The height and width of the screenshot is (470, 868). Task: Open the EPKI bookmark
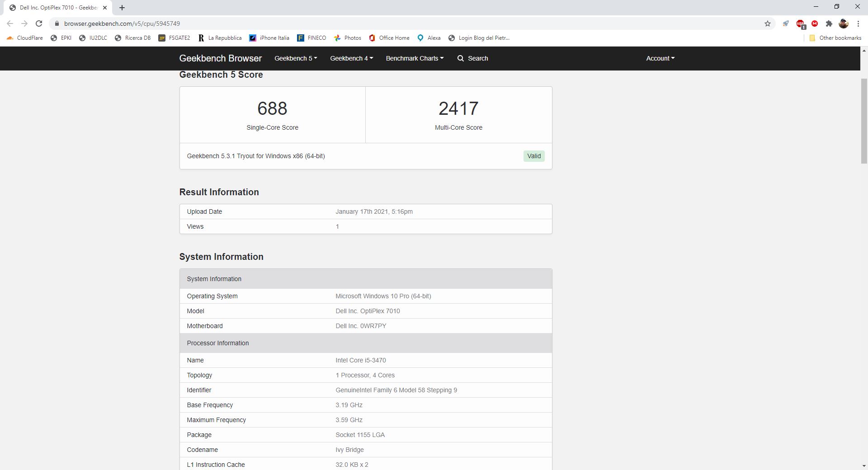(61, 38)
